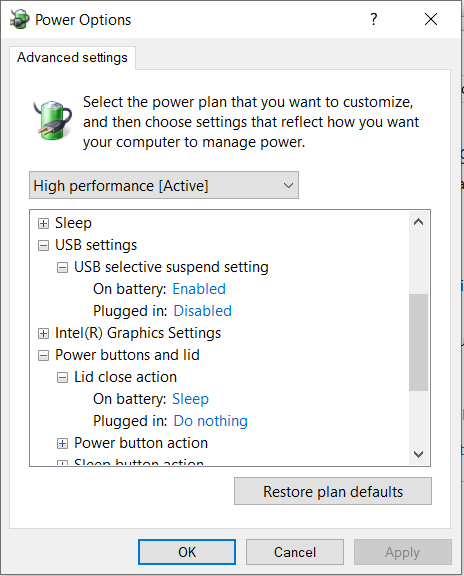Click the Cancel button
The image size is (464, 576).
[x=295, y=552]
